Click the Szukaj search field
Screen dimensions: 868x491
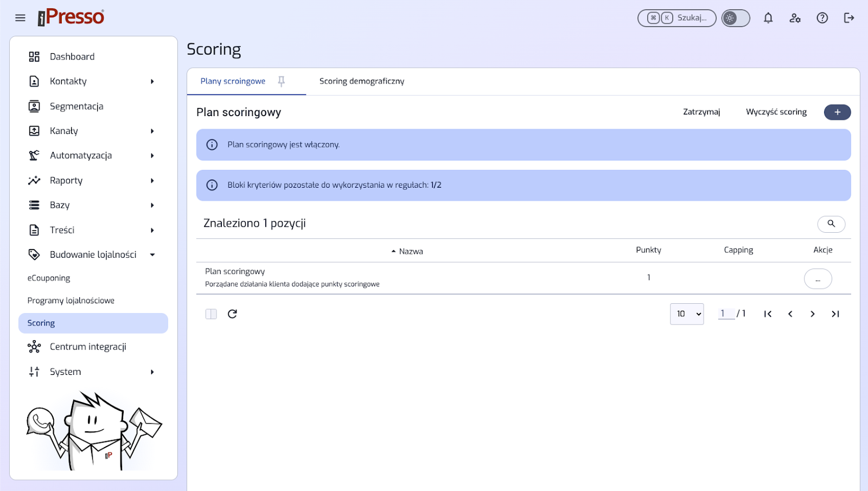point(676,18)
